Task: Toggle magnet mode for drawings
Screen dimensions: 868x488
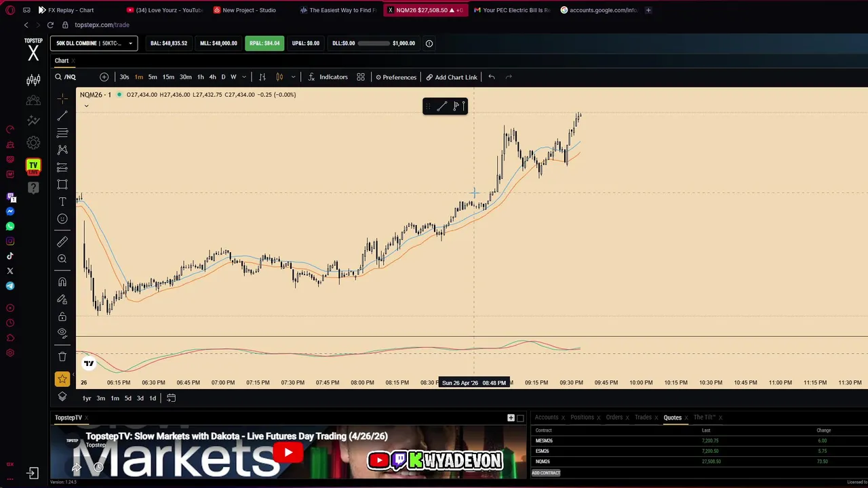Action: coord(62,282)
